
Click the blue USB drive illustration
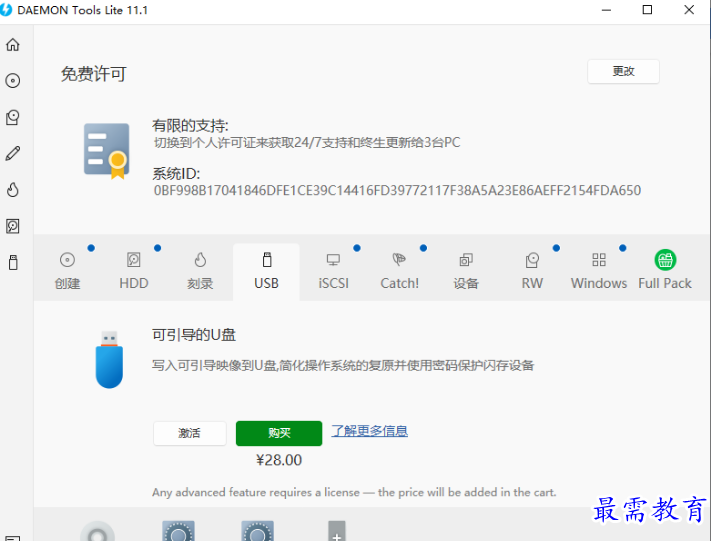109,359
